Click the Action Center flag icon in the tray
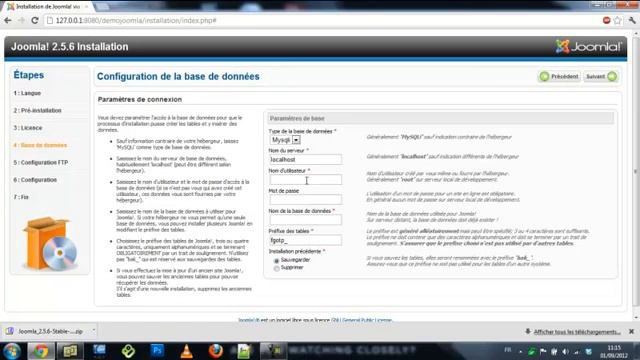The width and height of the screenshot is (640, 360). point(543,351)
